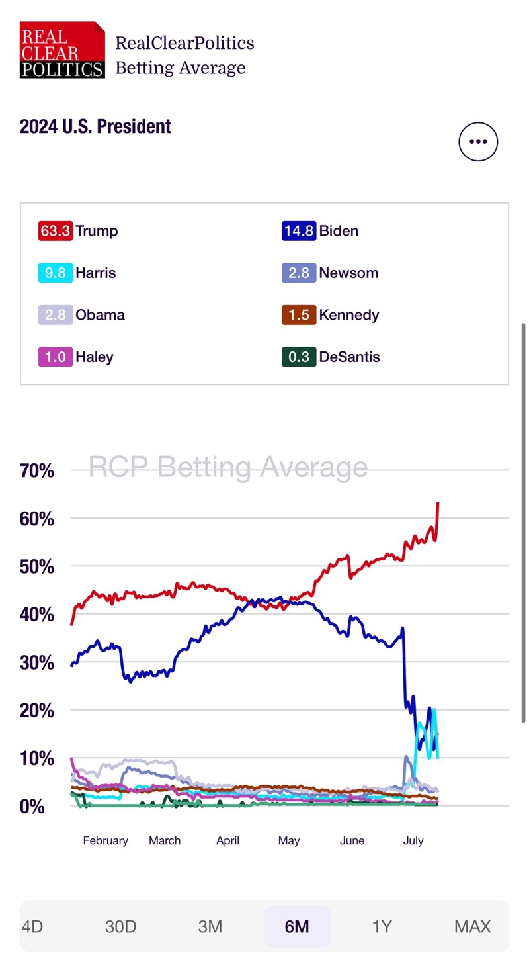Switch to the 1Y time range
529x980 pixels.
[382, 926]
